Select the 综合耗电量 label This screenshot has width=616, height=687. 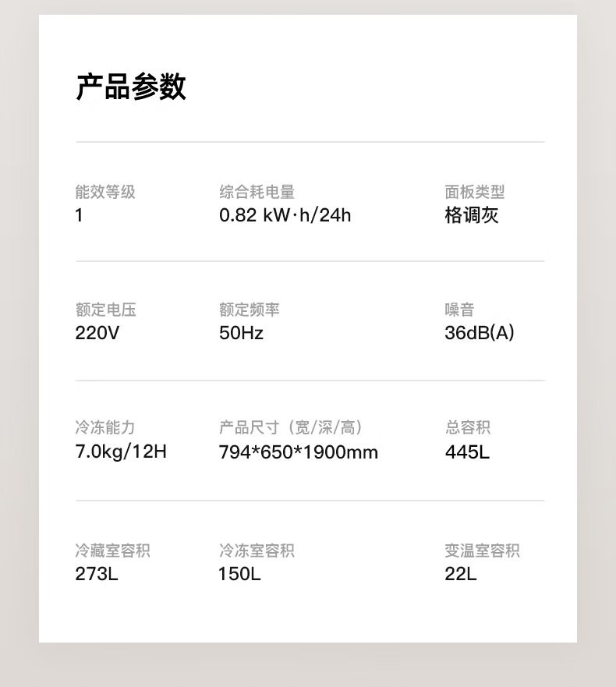coord(257,192)
